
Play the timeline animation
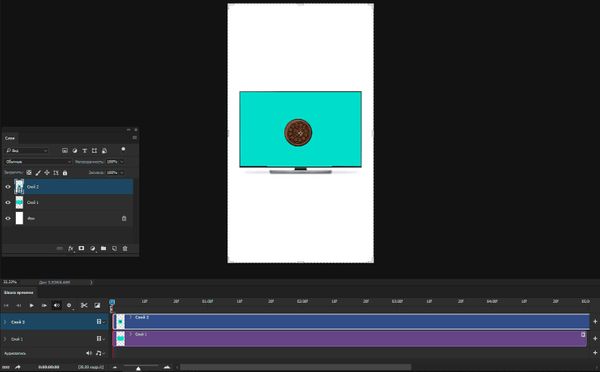click(31, 305)
